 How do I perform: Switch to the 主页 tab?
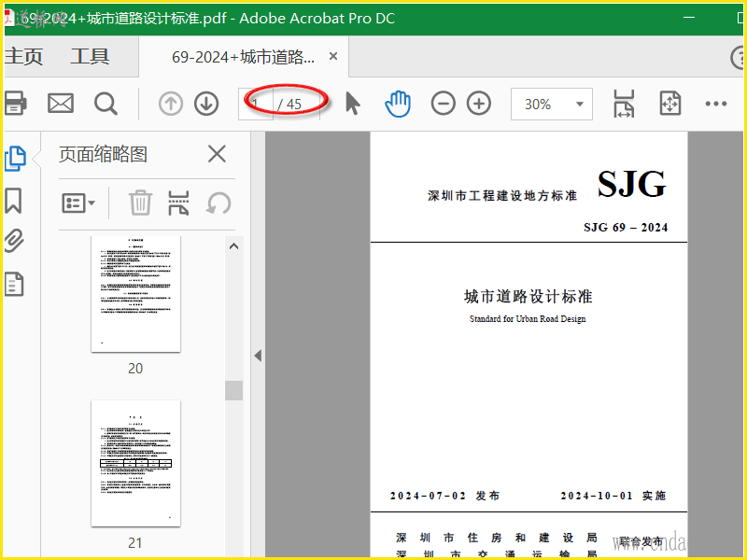tap(24, 56)
